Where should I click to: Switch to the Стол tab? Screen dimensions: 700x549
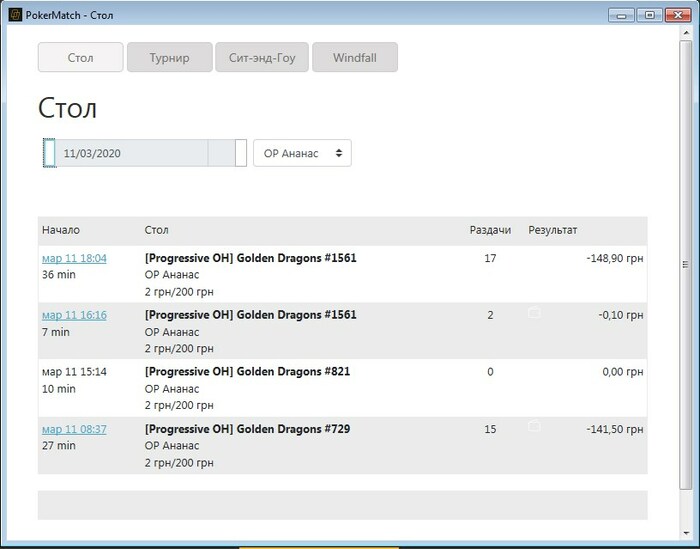click(80, 57)
